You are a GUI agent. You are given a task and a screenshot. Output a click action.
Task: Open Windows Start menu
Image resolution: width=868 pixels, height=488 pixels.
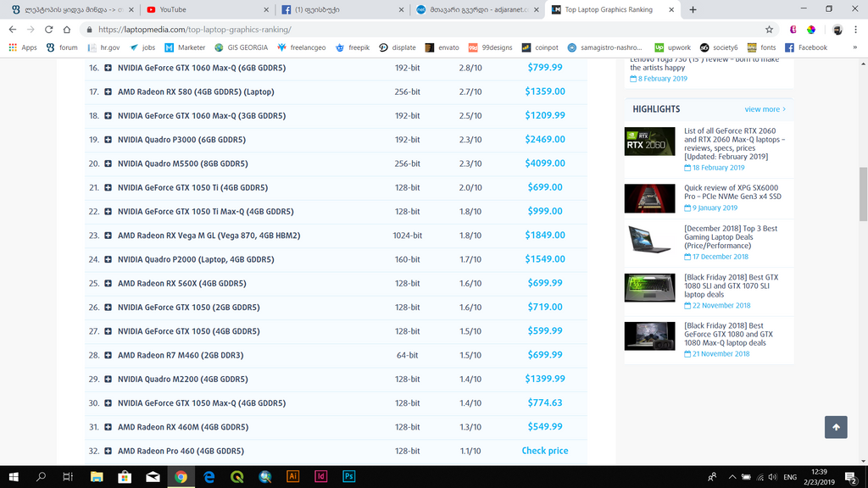[x=14, y=476]
